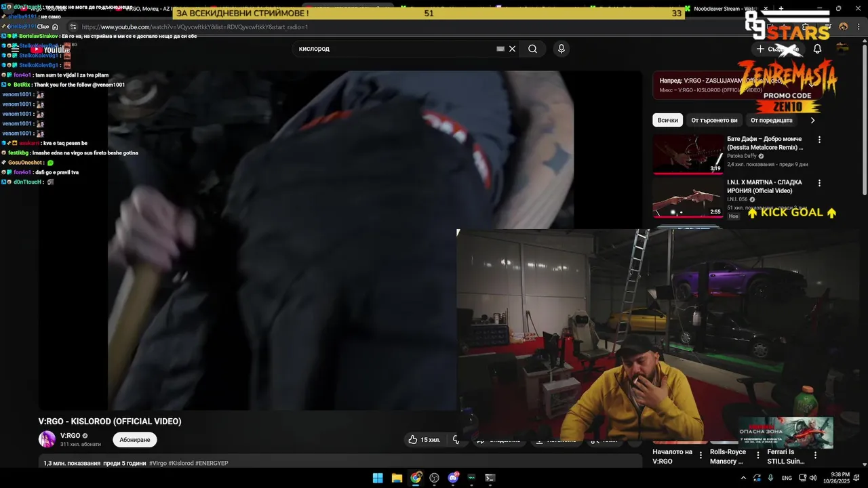Open the microphone tray icon
Image resolution: width=868 pixels, height=488 pixels.
(x=771, y=478)
